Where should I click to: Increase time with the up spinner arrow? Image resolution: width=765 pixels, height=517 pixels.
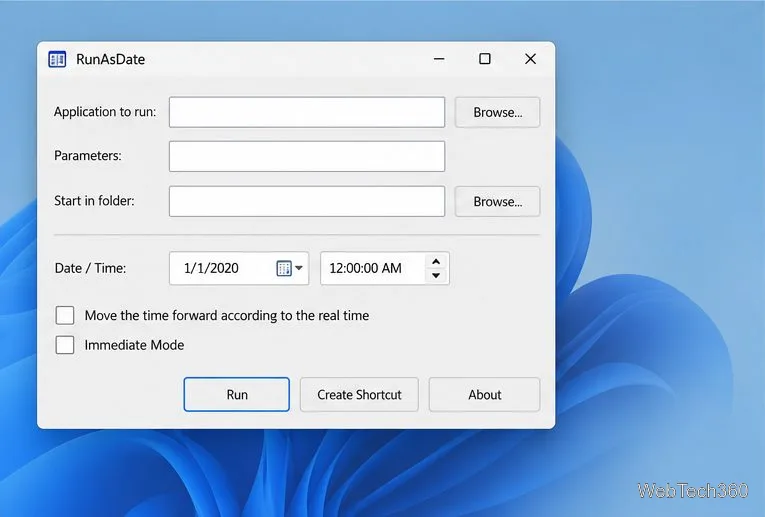pyautogui.click(x=436, y=261)
